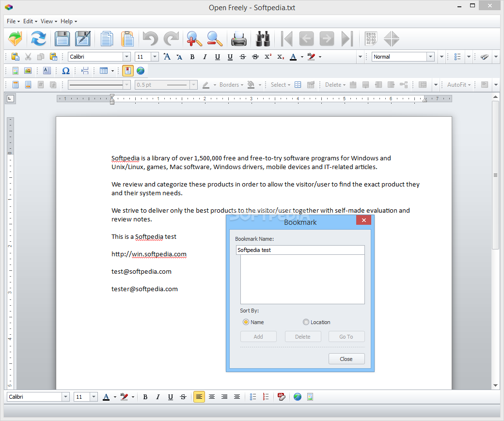
Task: Zoom out with the red-minus magnifier
Action: [x=215, y=39]
